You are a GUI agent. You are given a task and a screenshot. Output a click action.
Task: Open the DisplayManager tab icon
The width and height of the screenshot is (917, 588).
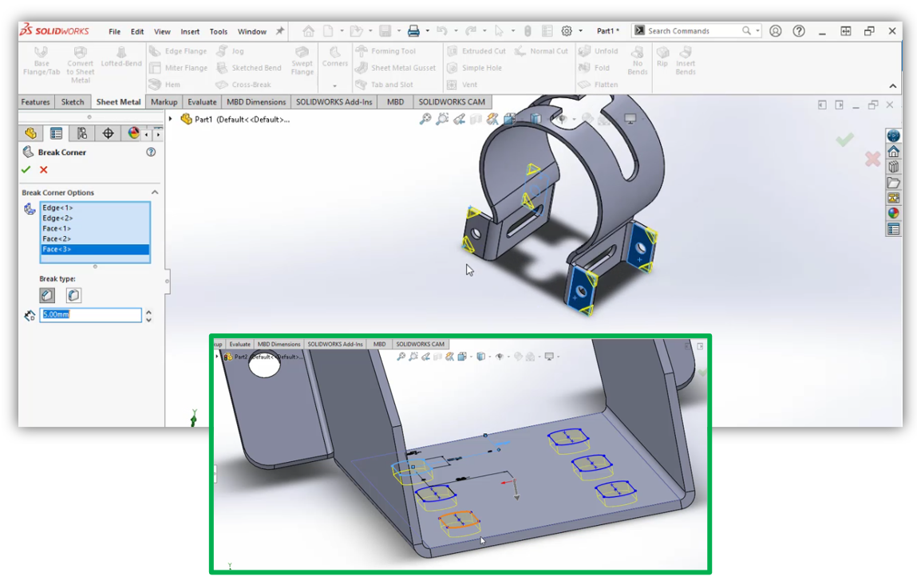click(134, 133)
